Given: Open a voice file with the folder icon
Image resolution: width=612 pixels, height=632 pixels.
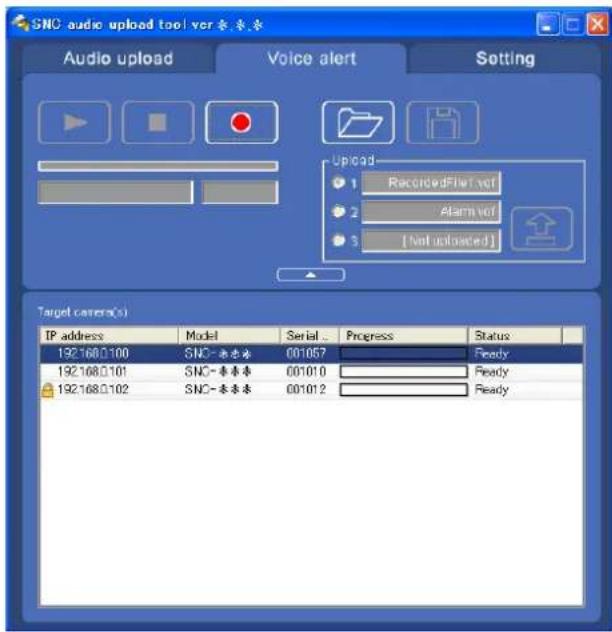Looking at the screenshot, I should point(358,123).
